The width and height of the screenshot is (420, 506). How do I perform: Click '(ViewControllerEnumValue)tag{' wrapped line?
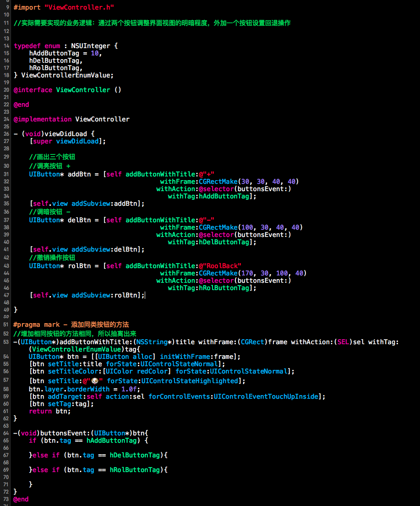click(85, 349)
